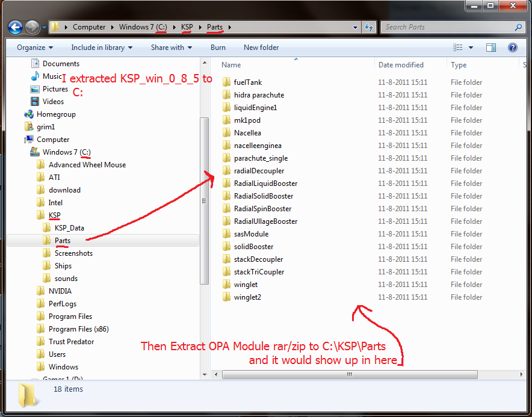Create a New folder

tap(261, 48)
